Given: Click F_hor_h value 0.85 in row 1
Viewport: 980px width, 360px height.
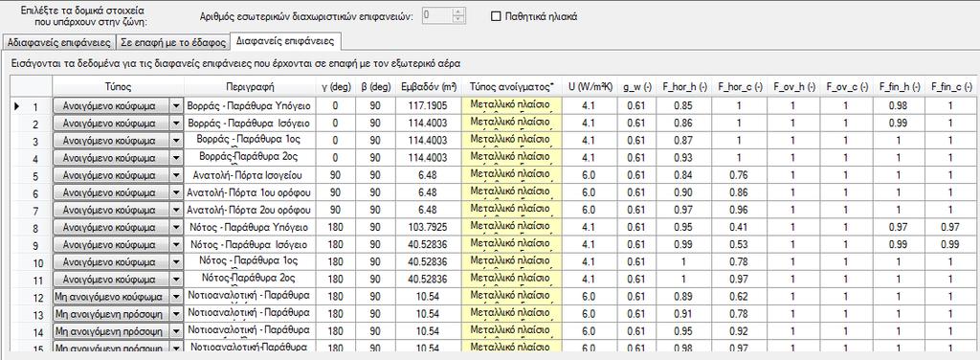Looking at the screenshot, I should [x=683, y=106].
